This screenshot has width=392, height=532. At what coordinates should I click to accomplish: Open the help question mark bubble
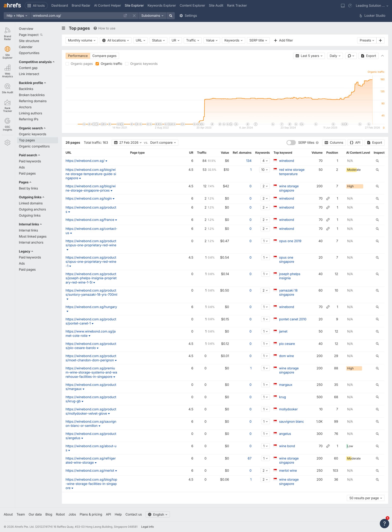(x=384, y=523)
